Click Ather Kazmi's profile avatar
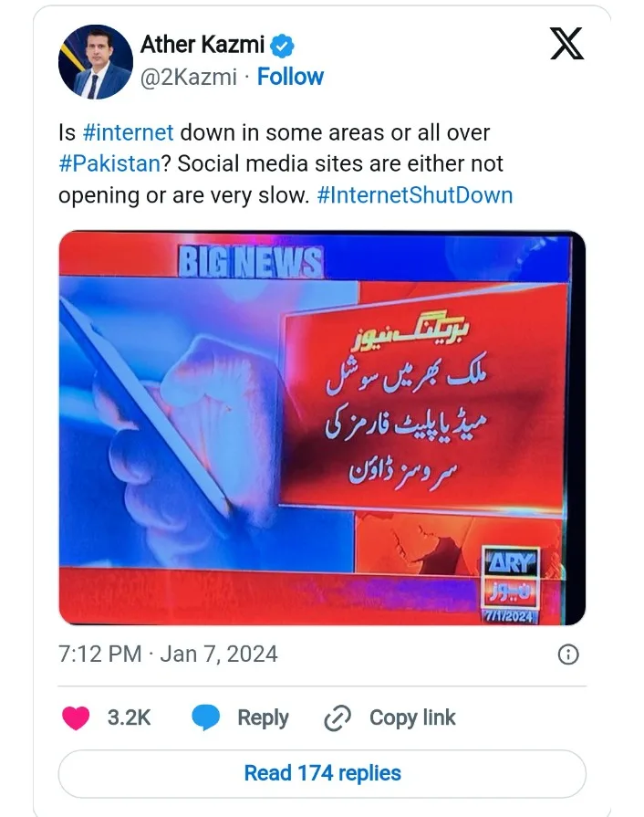 click(95, 62)
